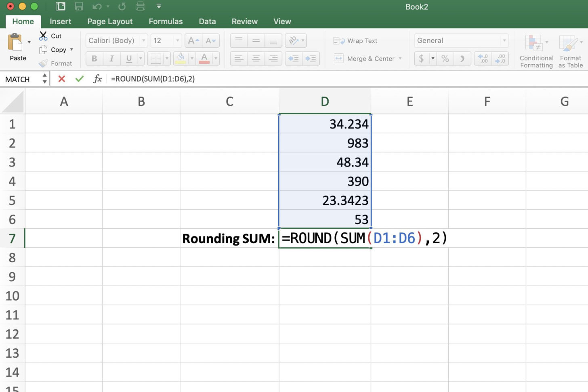Apply Percent Style formatting
This screenshot has width=588, height=392.
pyautogui.click(x=445, y=58)
